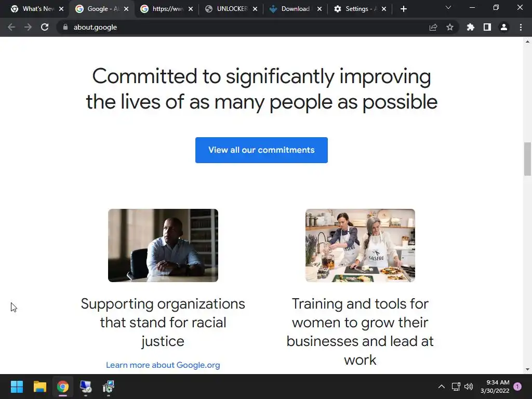Screen dimensions: 532x399
Task: Click the View all our commitments button
Action: [262, 150]
